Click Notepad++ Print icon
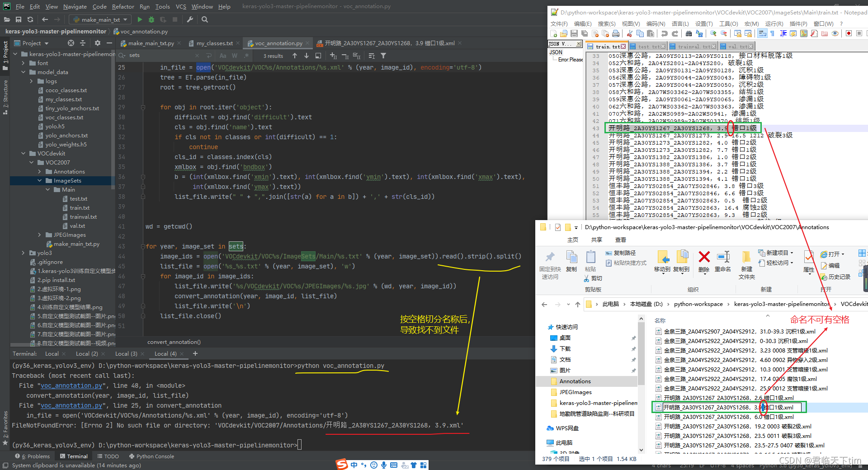 coord(616,33)
